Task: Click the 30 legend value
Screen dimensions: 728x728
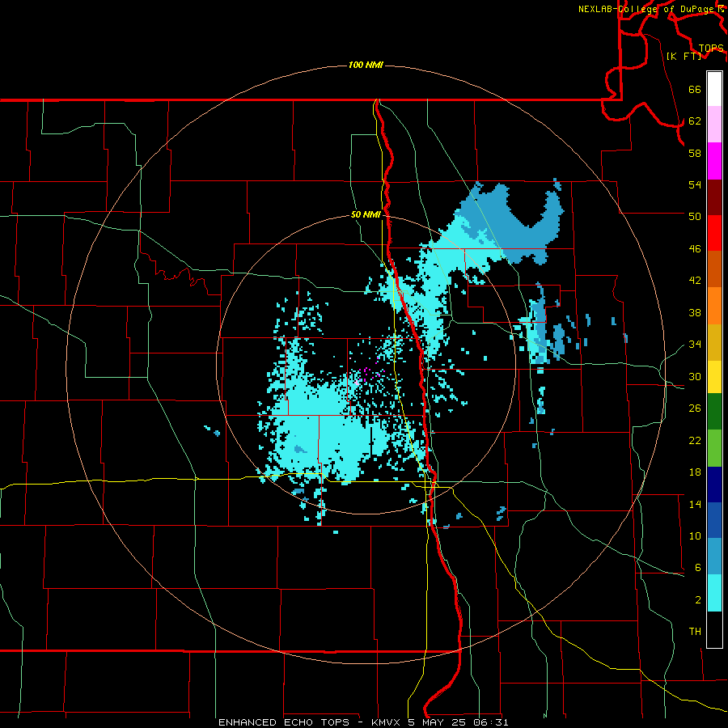Action: (695, 376)
